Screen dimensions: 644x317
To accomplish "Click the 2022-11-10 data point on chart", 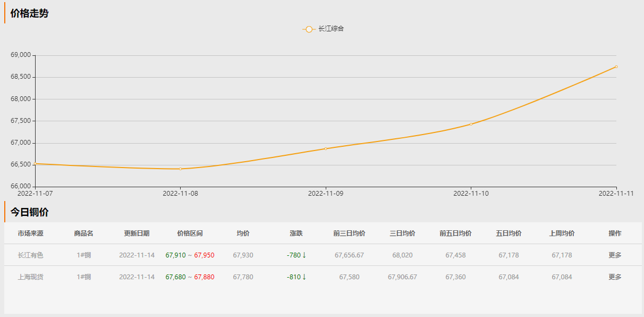I will [x=471, y=124].
